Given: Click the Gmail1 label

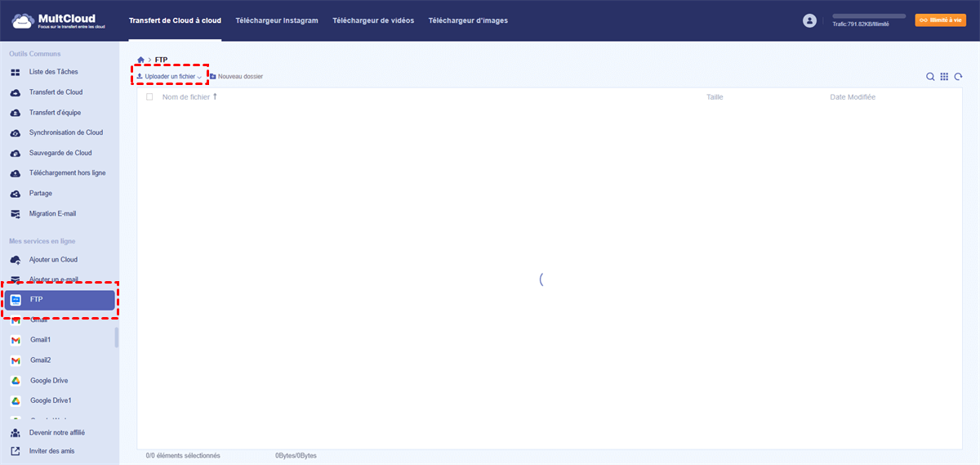Looking at the screenshot, I should (x=41, y=340).
